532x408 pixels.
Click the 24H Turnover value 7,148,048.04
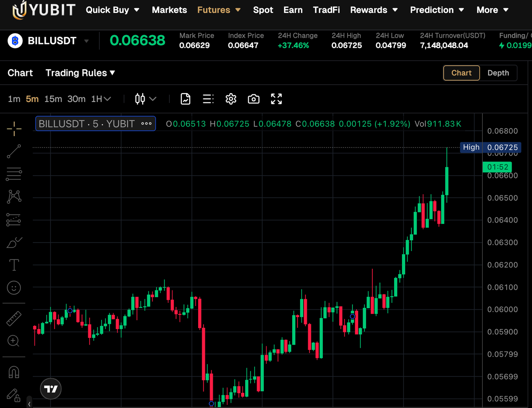pos(444,45)
